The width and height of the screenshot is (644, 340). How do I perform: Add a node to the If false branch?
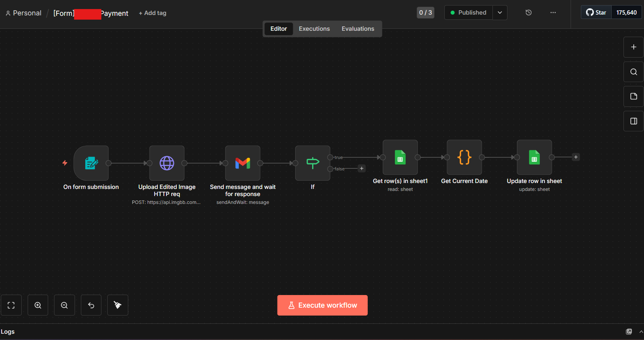[x=361, y=168]
